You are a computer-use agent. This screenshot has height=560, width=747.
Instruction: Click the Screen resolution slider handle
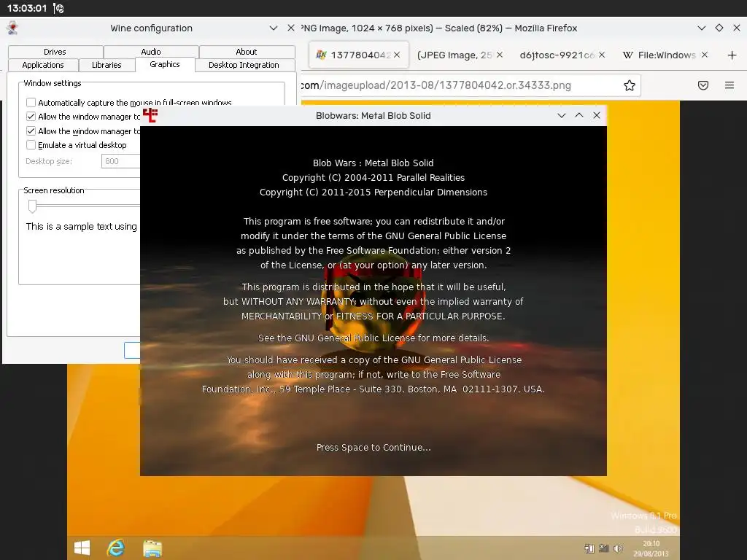32,206
